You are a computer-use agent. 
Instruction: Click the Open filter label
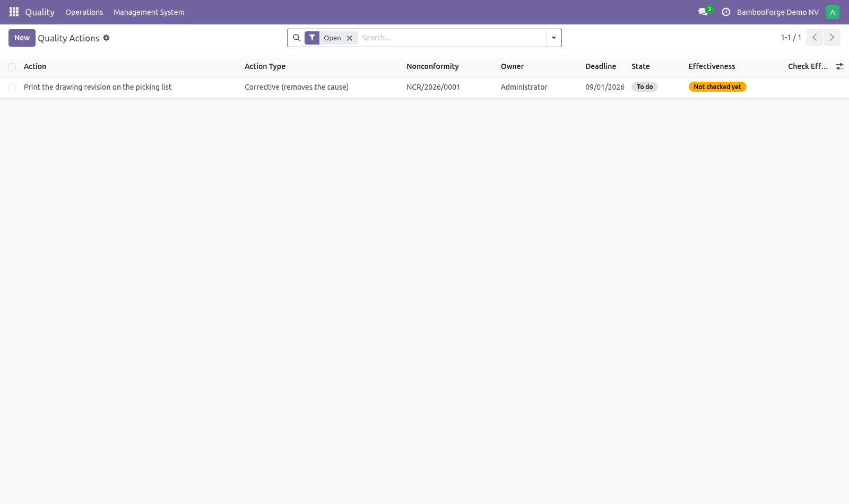click(332, 38)
